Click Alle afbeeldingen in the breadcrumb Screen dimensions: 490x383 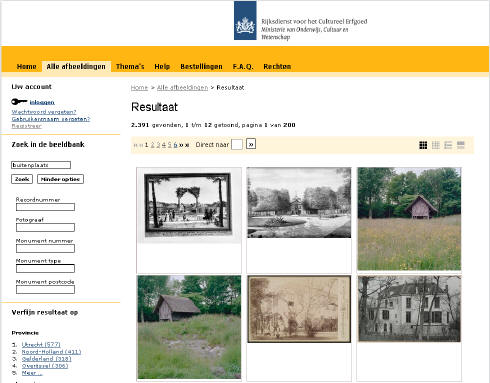pyautogui.click(x=182, y=87)
